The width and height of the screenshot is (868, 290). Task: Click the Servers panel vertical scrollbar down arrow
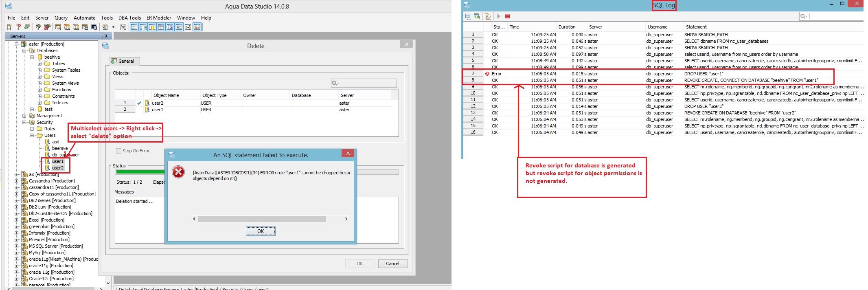click(108, 283)
